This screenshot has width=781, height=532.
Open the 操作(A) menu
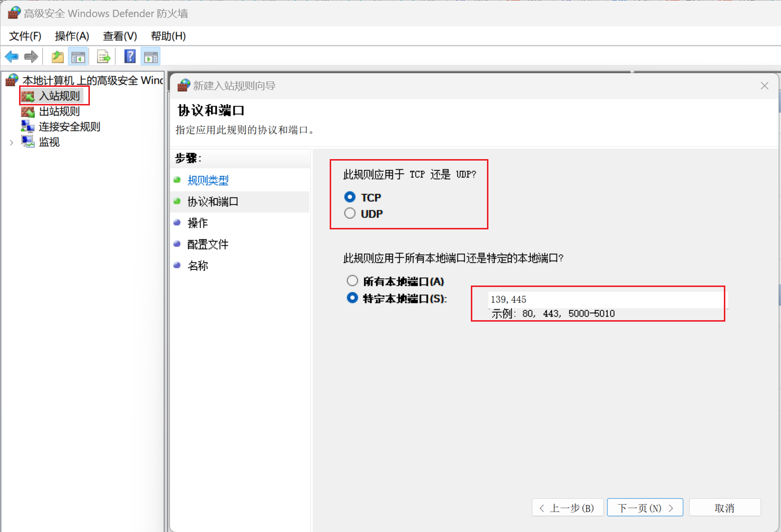tap(72, 36)
